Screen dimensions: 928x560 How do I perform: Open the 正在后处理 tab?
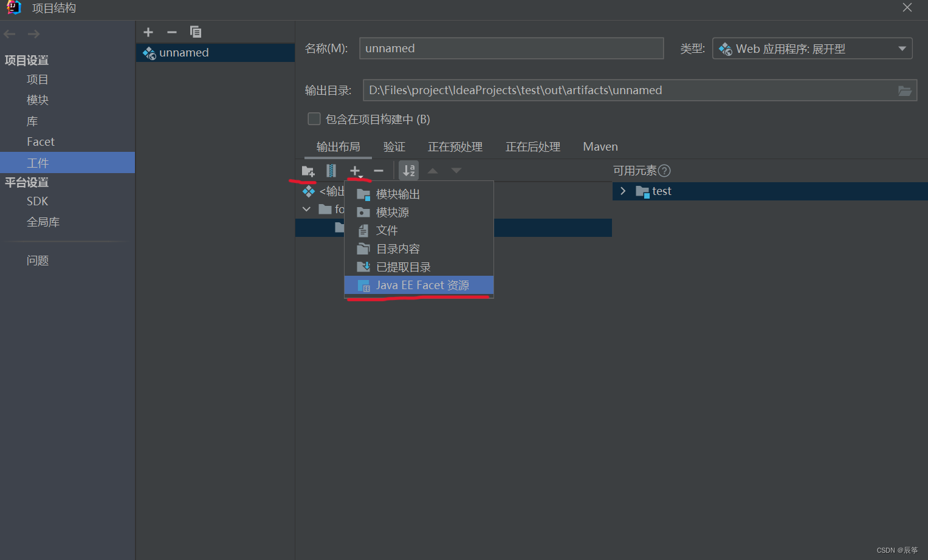coord(533,147)
